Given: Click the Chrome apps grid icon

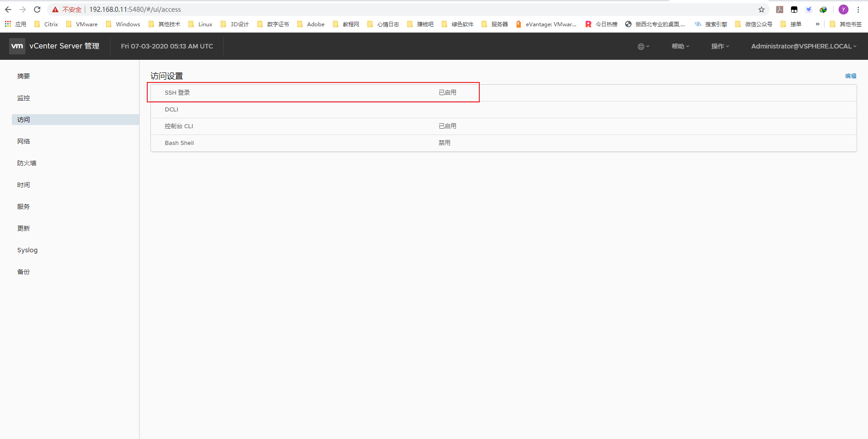Looking at the screenshot, I should coord(8,24).
